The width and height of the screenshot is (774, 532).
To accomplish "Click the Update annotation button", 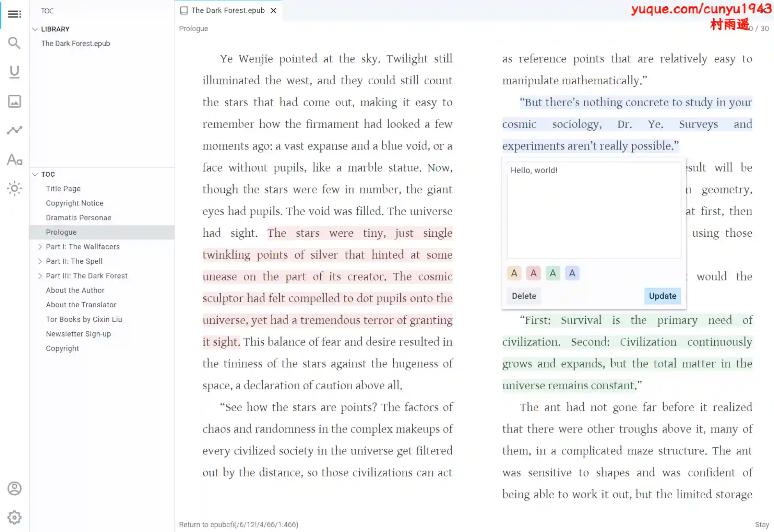I will (662, 296).
